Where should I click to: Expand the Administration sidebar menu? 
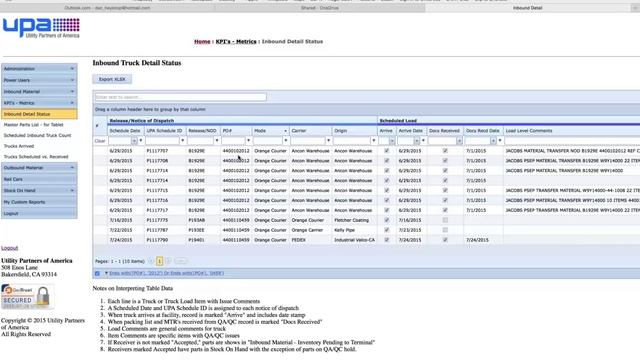click(39, 69)
